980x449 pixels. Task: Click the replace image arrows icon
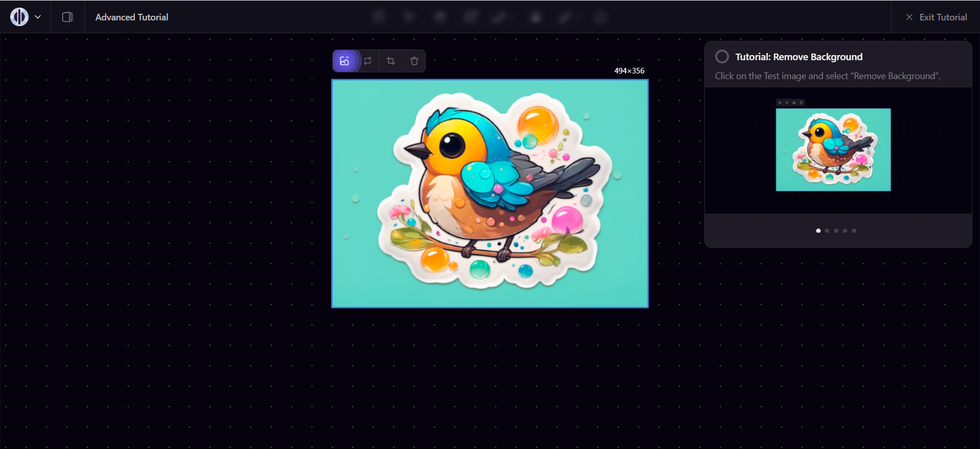click(367, 61)
